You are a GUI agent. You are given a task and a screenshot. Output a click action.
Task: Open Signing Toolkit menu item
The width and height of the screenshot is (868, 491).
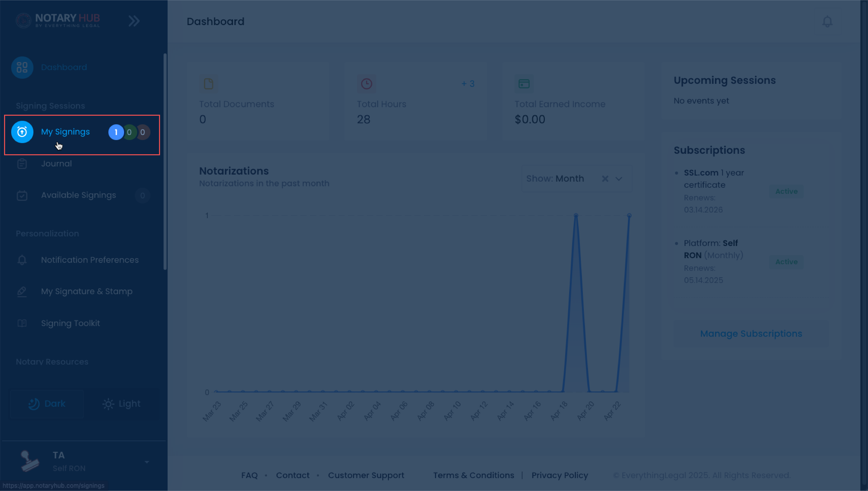[70, 323]
